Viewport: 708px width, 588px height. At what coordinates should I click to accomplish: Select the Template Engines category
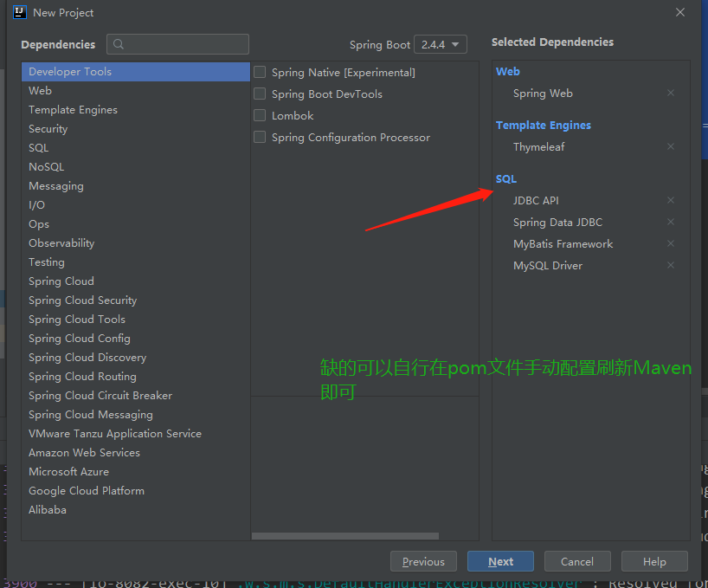coord(136,110)
